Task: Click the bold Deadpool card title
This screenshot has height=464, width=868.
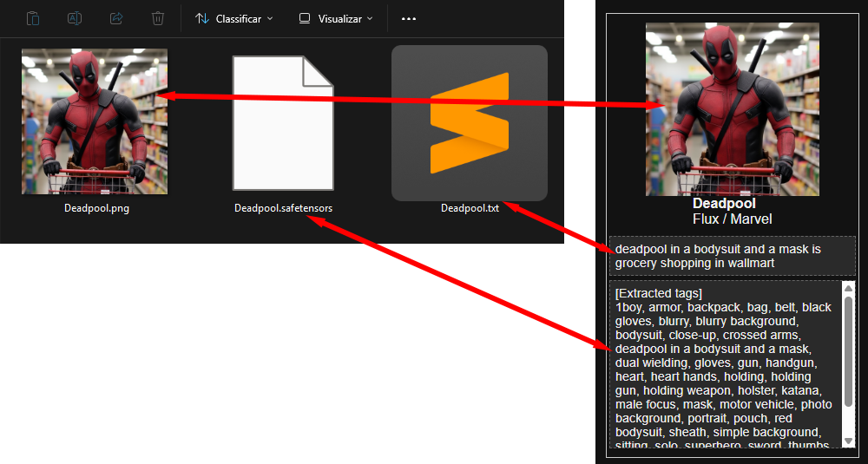Action: point(724,204)
